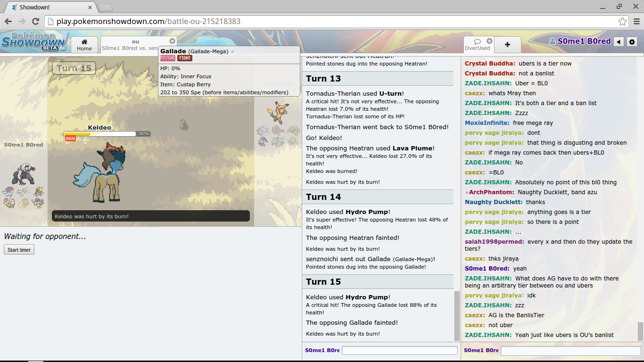Click the S0me1 B0red username in header
Viewport: 644px width, 362px height.
coord(584,41)
